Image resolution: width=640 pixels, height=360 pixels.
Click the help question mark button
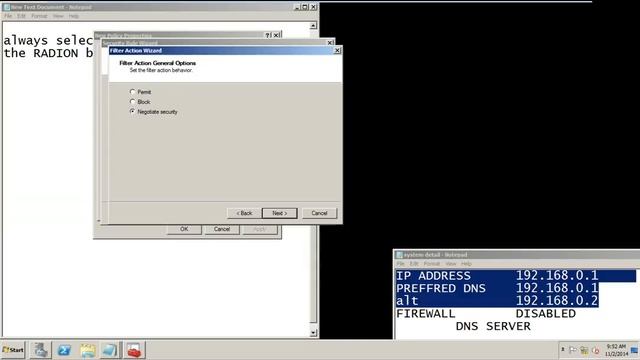pos(268,35)
